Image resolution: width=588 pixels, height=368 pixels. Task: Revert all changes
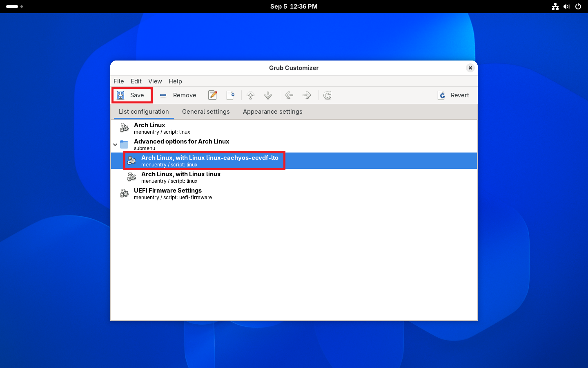pos(454,95)
